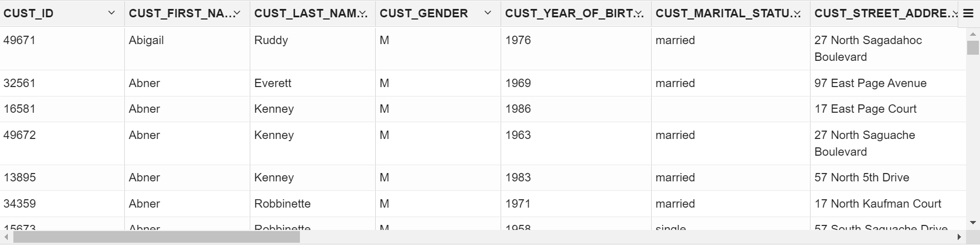Select customer ID cell 49671
This screenshot has width=980, height=245.
point(20,40)
